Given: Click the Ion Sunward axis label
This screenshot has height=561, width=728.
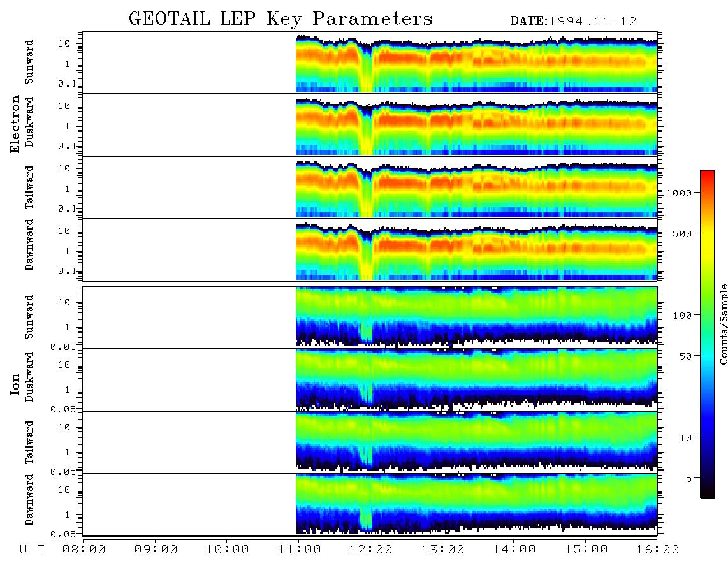Looking at the screenshot, I should click(x=29, y=317).
